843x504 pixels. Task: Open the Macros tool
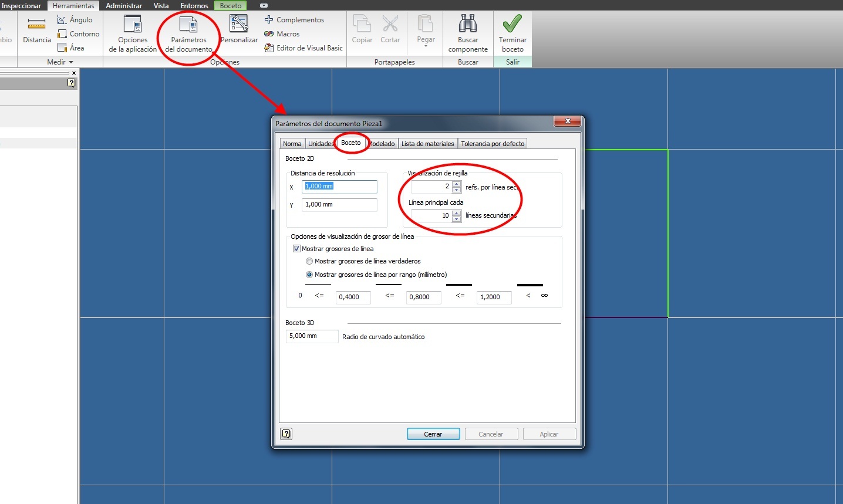click(282, 34)
